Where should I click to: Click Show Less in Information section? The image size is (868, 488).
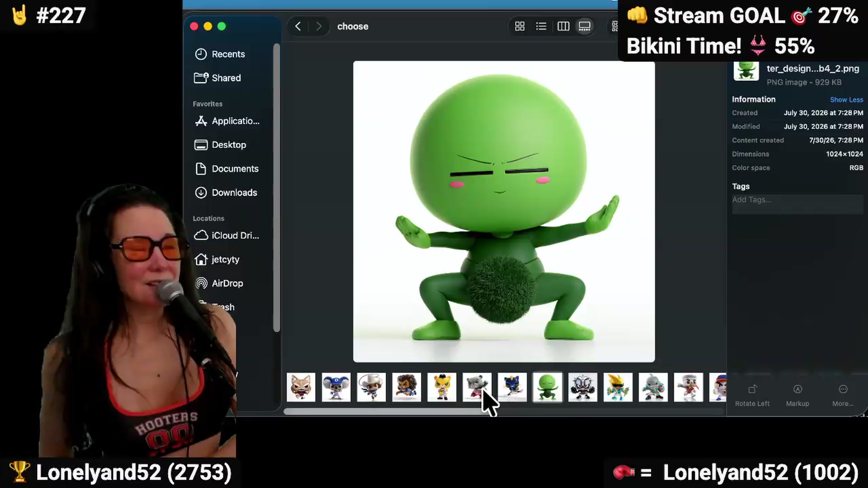(846, 100)
